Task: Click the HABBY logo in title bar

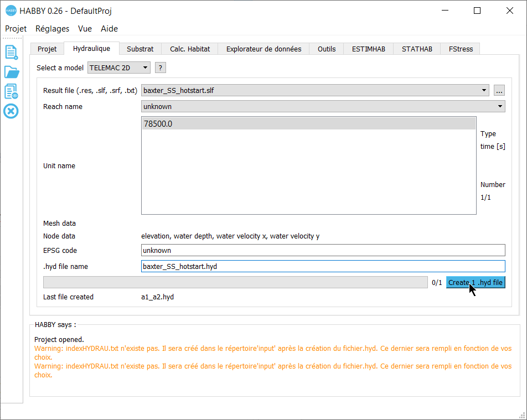Action: (x=11, y=11)
